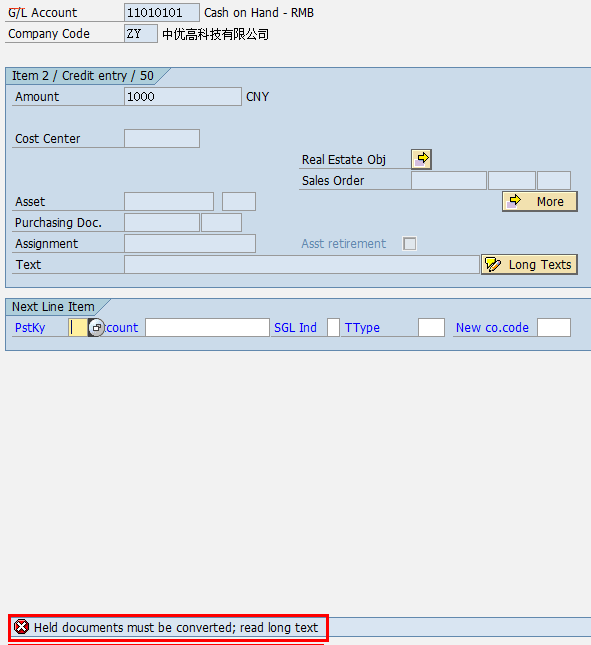
Task: Click the Sales Order first field
Action: [449, 181]
